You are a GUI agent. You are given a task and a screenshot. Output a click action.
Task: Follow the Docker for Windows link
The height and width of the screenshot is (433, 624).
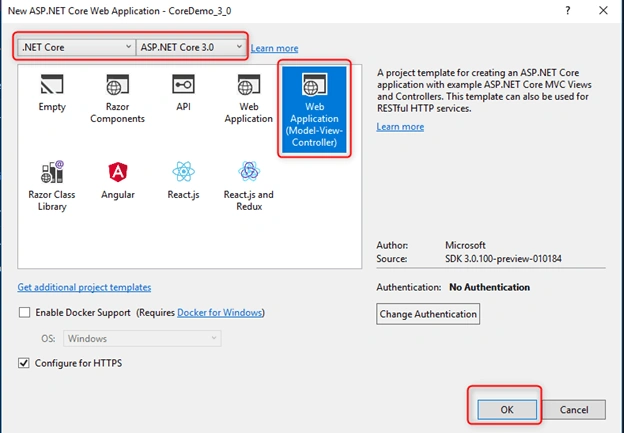(x=220, y=312)
